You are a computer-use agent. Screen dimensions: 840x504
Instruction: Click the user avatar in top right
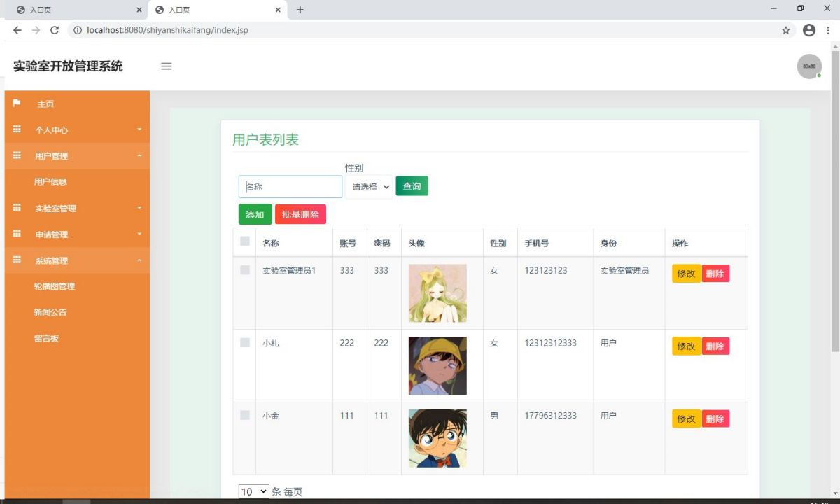click(809, 66)
